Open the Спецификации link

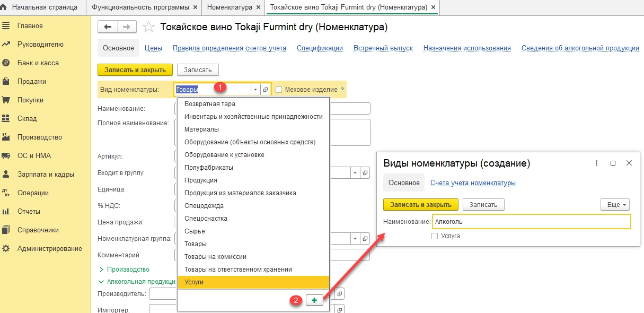320,48
